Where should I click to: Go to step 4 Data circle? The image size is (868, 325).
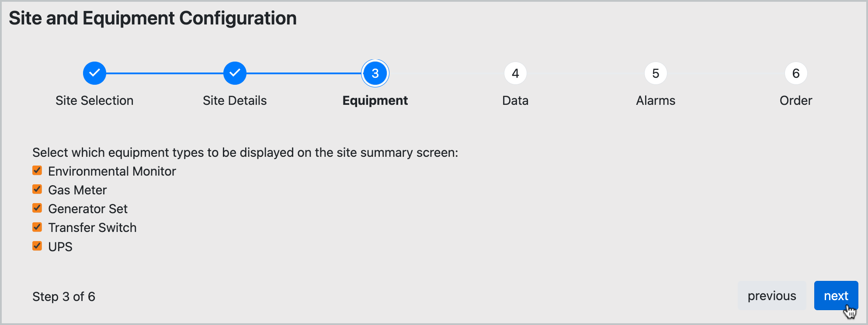[x=515, y=73]
